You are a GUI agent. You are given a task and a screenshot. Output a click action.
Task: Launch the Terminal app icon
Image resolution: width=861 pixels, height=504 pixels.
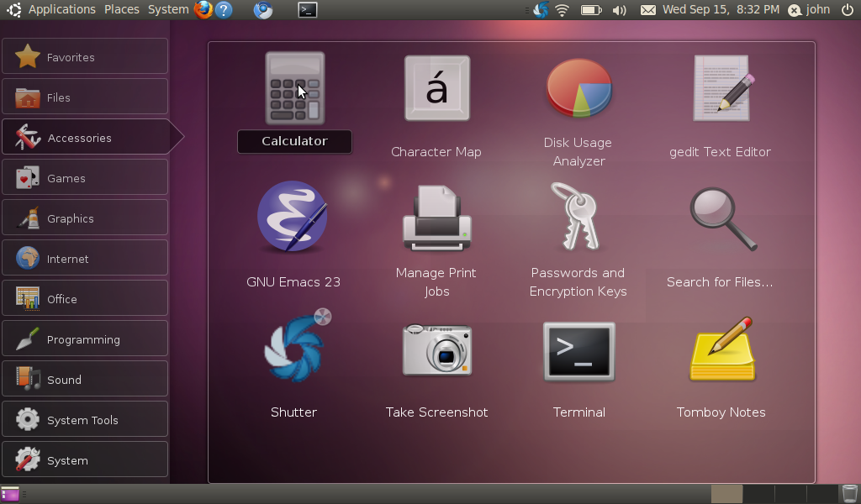[x=578, y=351]
